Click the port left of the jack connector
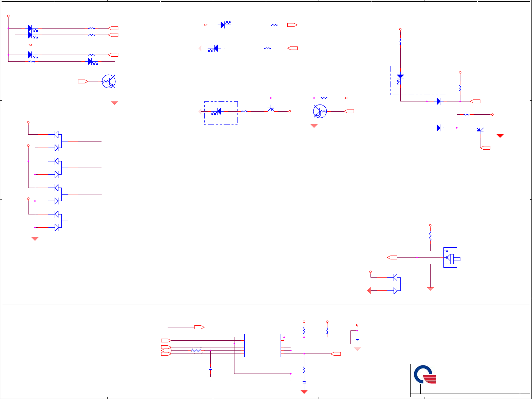 (392, 258)
